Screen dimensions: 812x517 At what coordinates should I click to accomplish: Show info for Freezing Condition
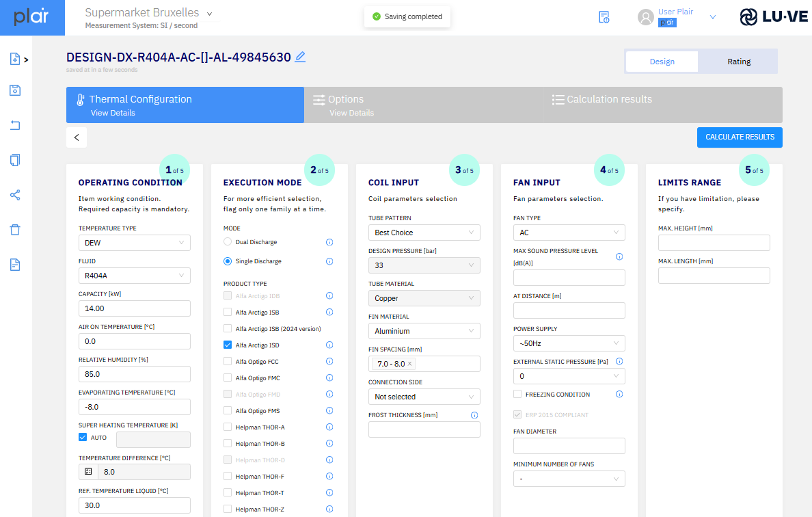[x=619, y=394]
